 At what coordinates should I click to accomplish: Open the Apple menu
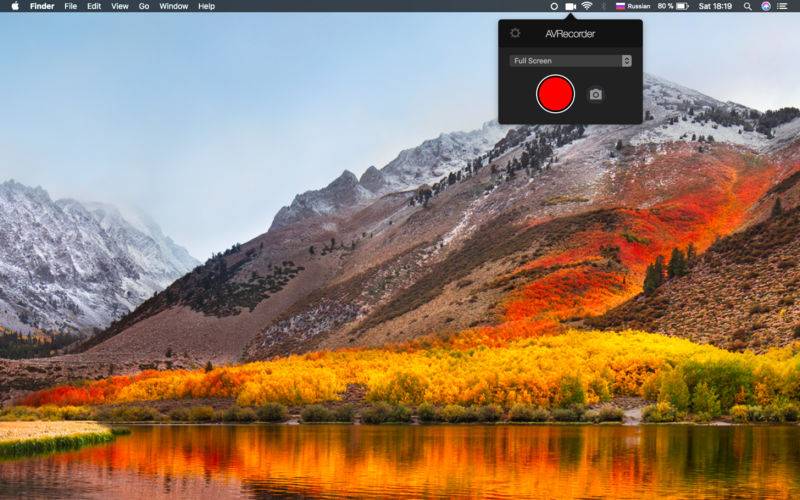point(15,6)
